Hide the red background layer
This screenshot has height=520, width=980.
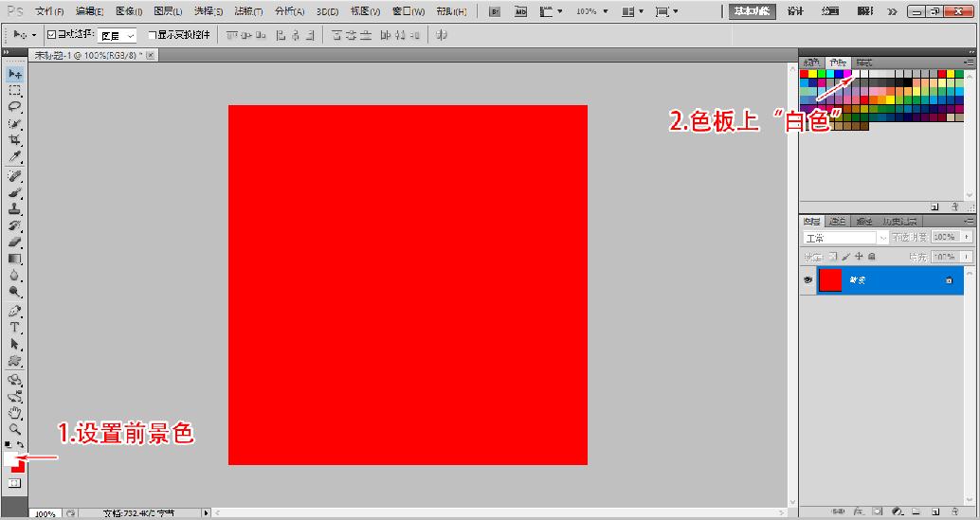808,280
